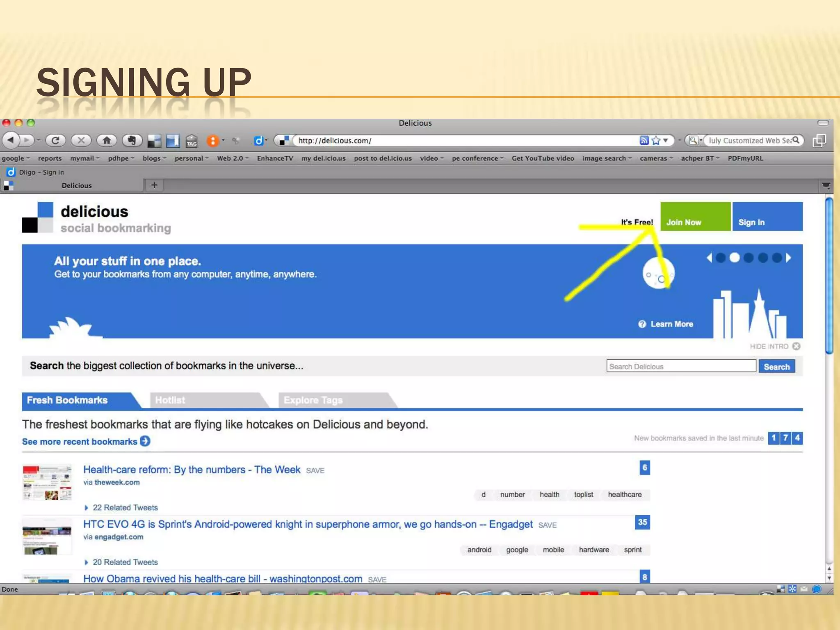Screen dimensions: 840x630
Task: Click the RSS feed icon in address bar
Action: tap(644, 141)
